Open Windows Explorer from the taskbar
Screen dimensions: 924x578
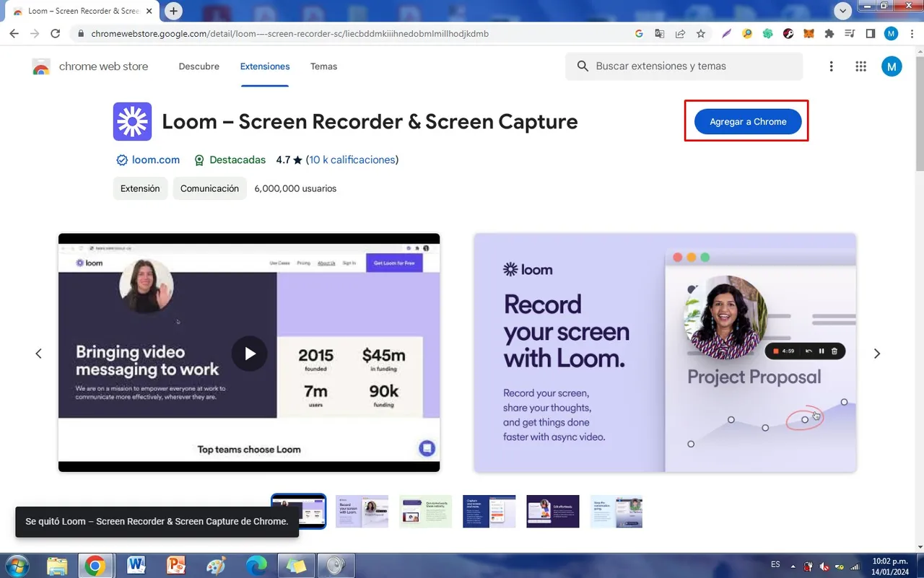click(57, 566)
